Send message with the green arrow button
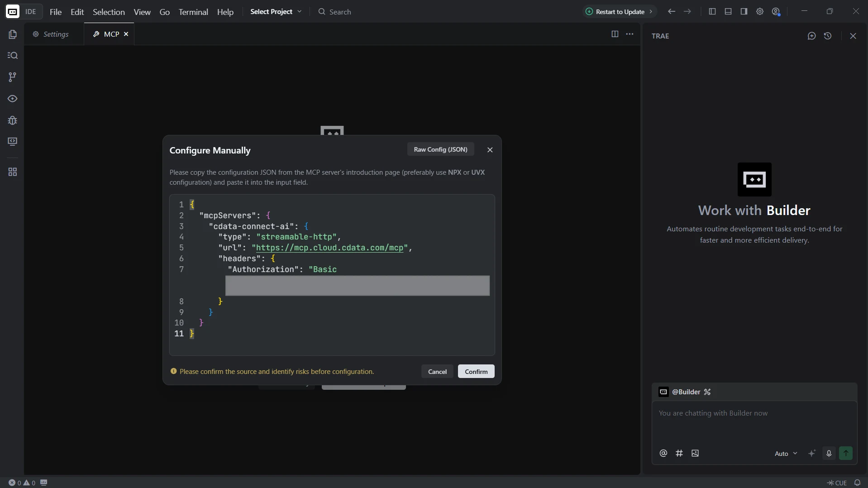 [x=846, y=454]
